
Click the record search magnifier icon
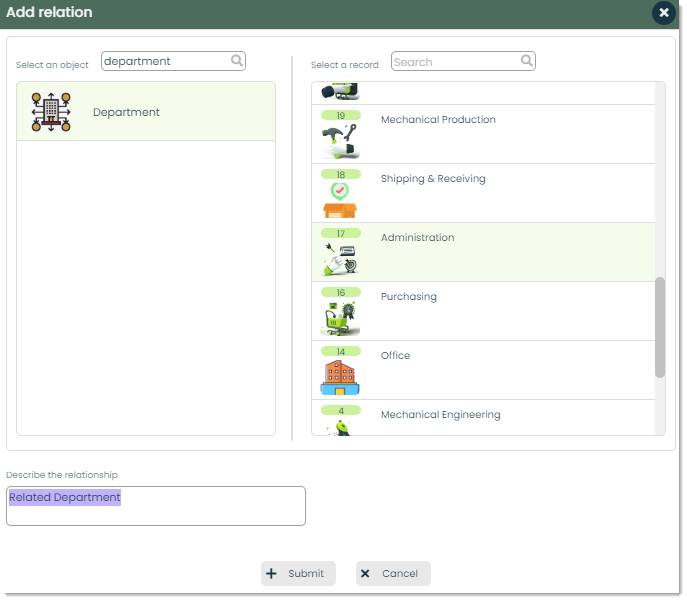527,60
